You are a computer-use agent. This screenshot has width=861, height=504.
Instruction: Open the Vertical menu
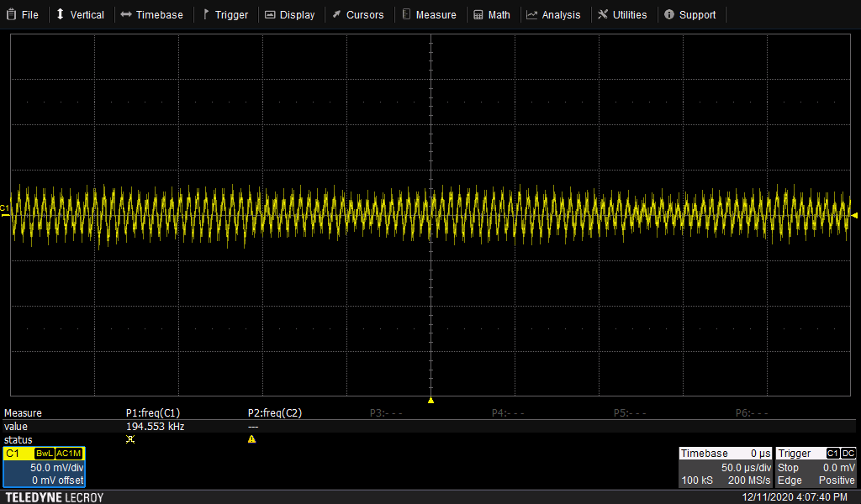80,14
